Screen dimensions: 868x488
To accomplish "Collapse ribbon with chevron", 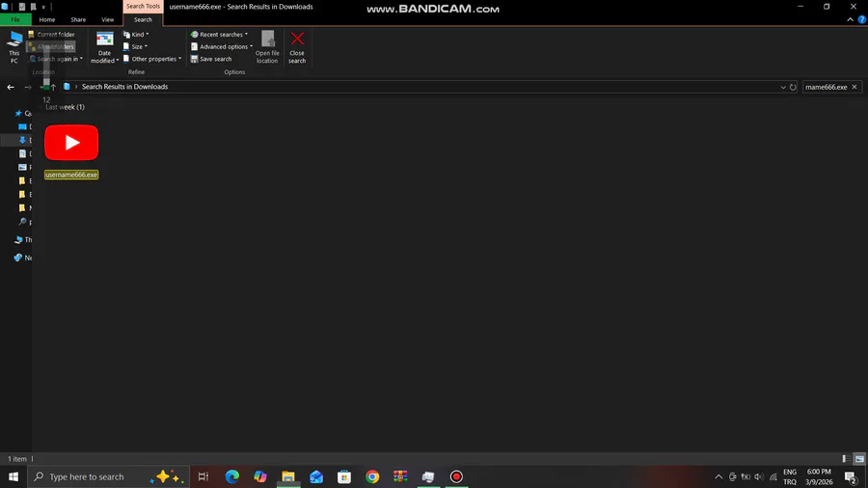I will click(x=851, y=19).
